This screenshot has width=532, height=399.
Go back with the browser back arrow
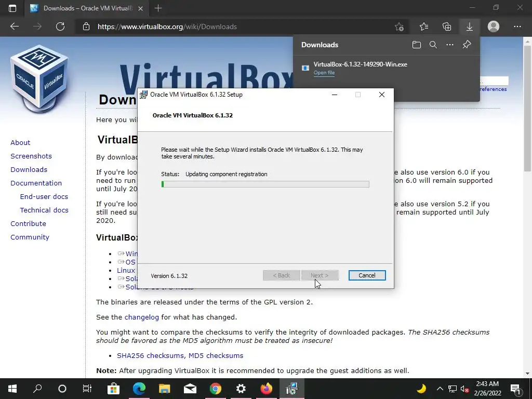point(15,26)
